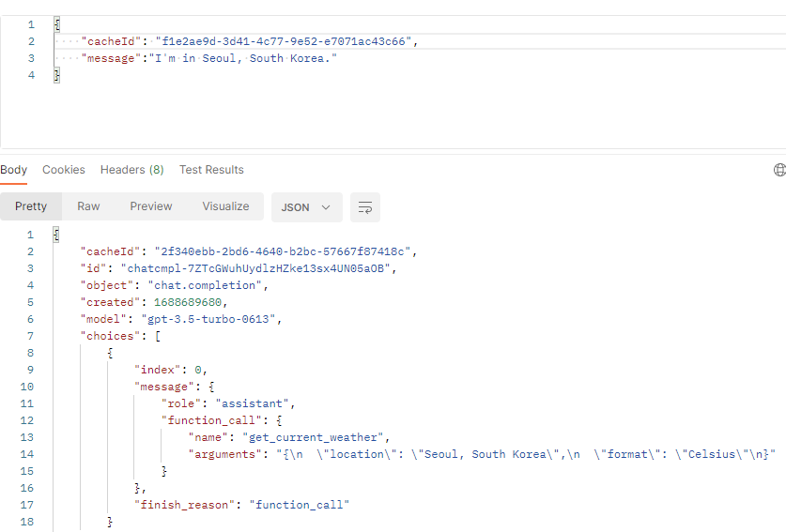Toggle word wrap icon in response toolbar
The width and height of the screenshot is (786, 532).
365,207
